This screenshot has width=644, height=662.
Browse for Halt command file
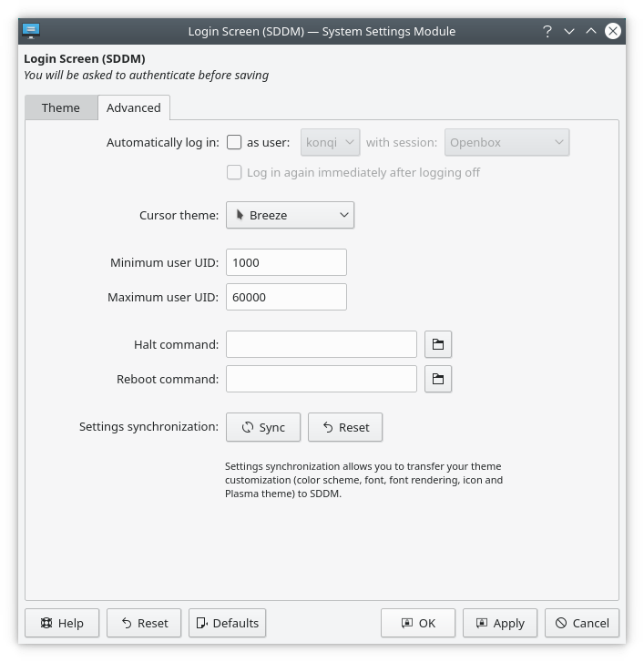438,344
